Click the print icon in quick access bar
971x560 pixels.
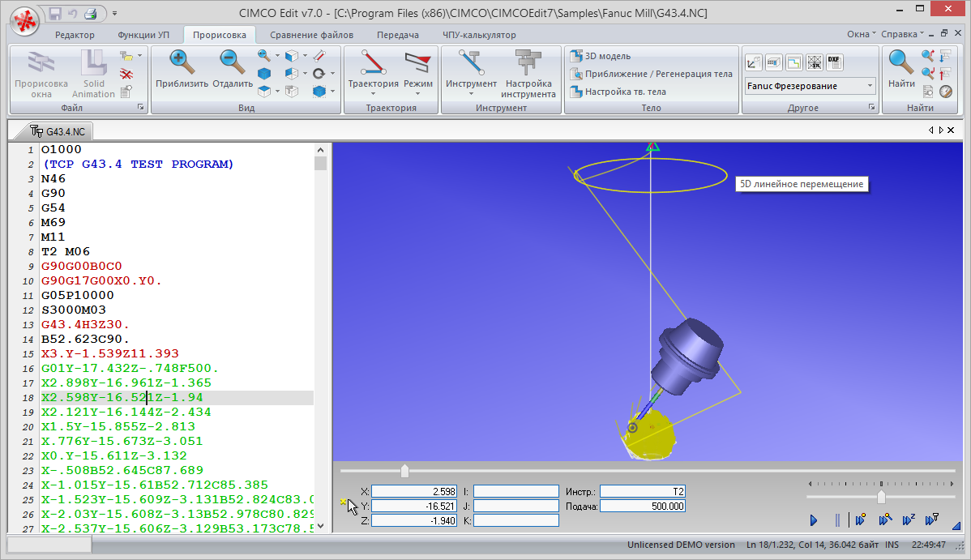(91, 13)
